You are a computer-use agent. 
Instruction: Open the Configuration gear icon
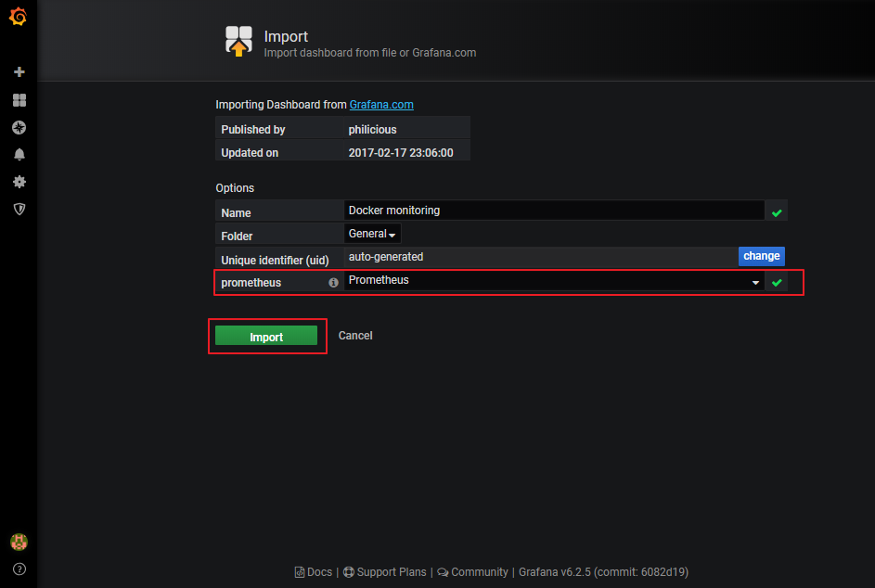point(19,182)
